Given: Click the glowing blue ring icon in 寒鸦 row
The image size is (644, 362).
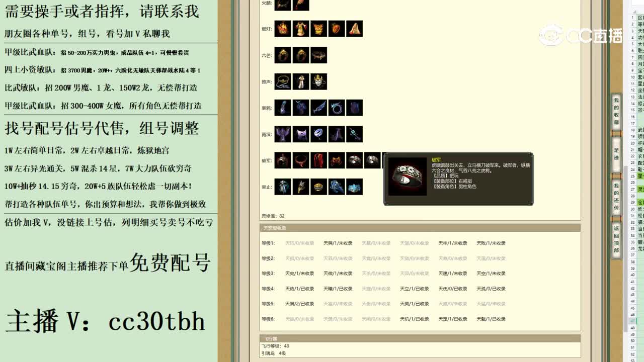Looking at the screenshot, I should pyautogui.click(x=337, y=108).
